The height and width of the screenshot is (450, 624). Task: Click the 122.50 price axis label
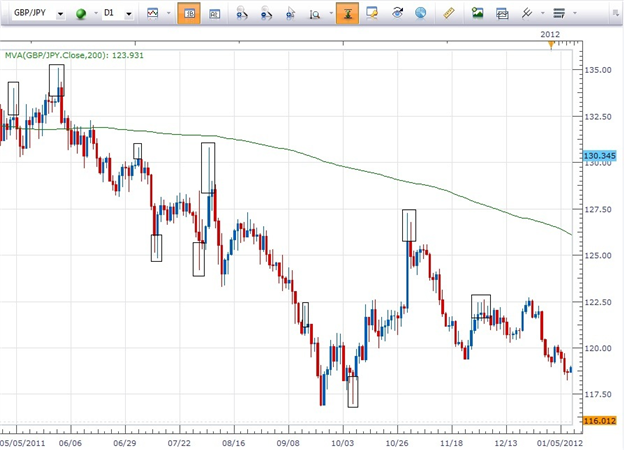(598, 302)
